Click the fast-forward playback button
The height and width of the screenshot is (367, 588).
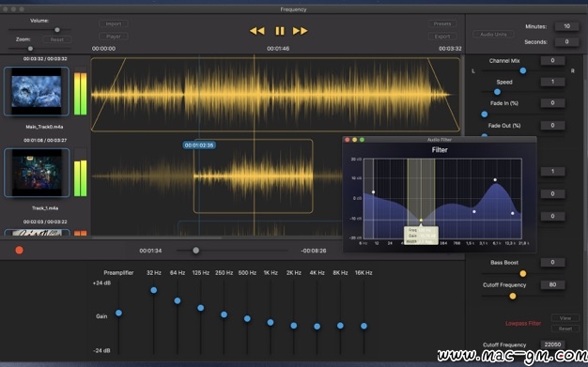click(x=300, y=31)
